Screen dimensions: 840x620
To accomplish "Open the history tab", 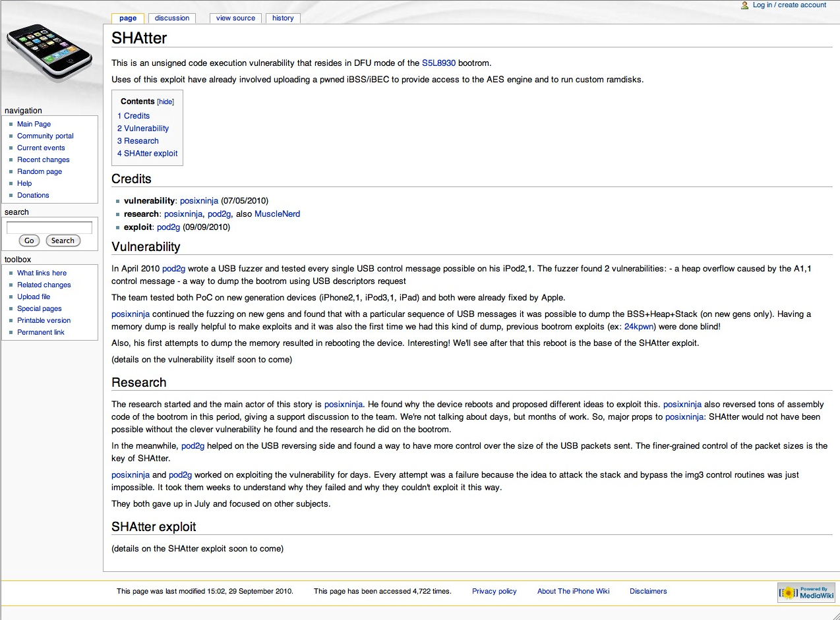I will pos(283,18).
